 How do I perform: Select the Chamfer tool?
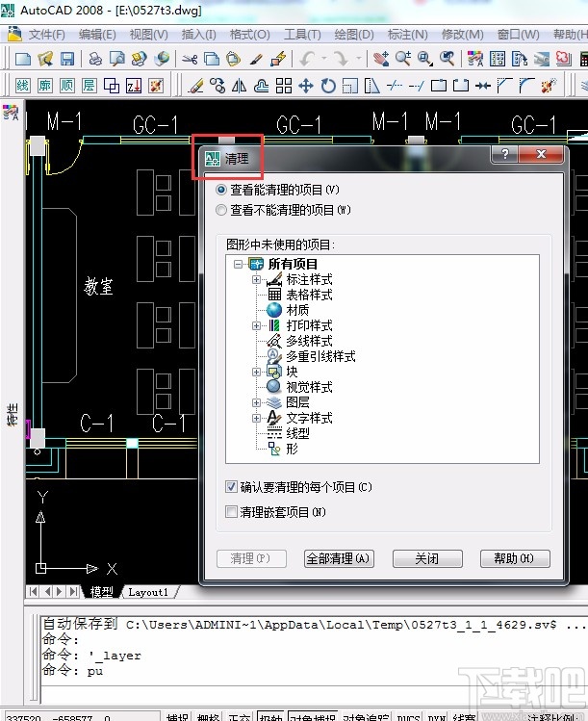point(505,86)
